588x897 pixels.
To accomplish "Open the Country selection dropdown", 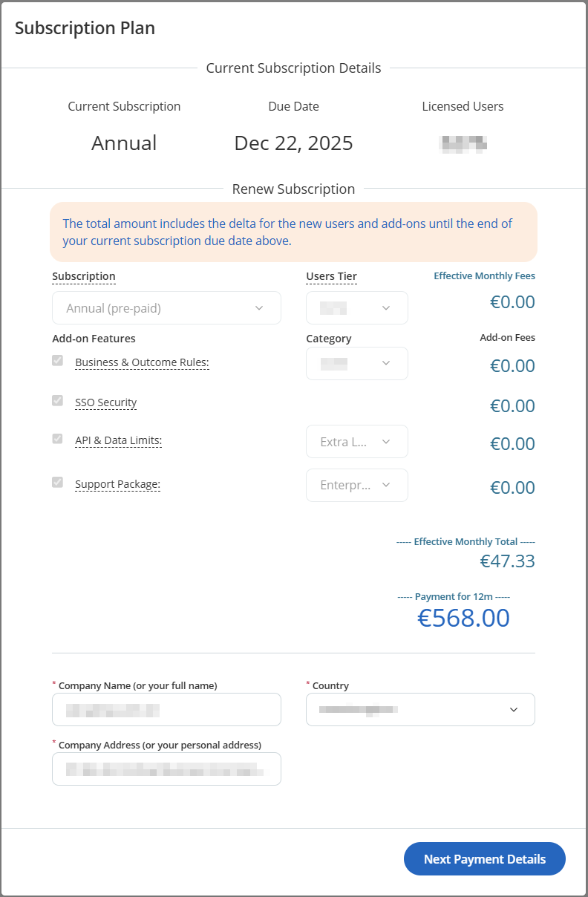I will point(420,710).
